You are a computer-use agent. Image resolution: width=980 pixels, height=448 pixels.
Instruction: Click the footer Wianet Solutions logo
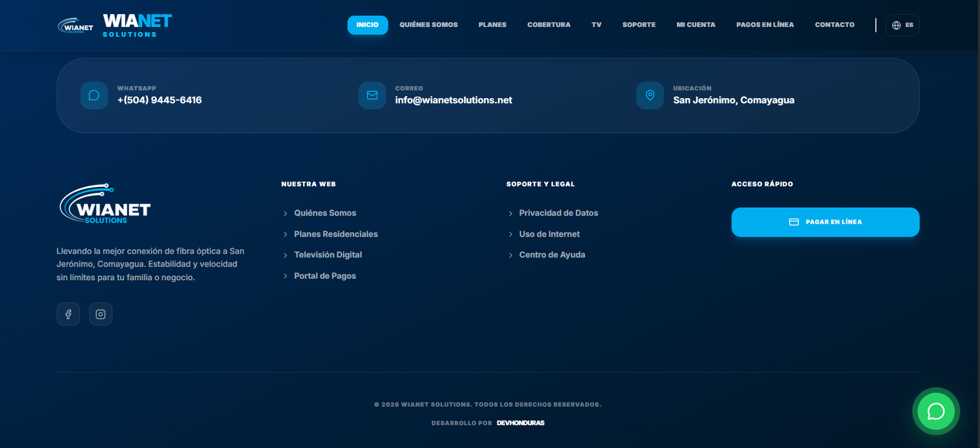click(105, 203)
